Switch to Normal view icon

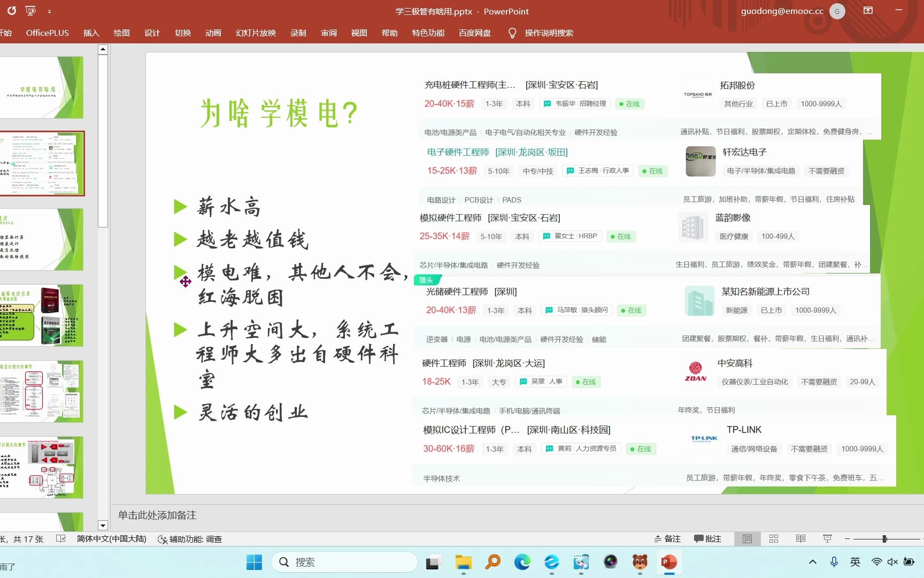pyautogui.click(x=747, y=539)
